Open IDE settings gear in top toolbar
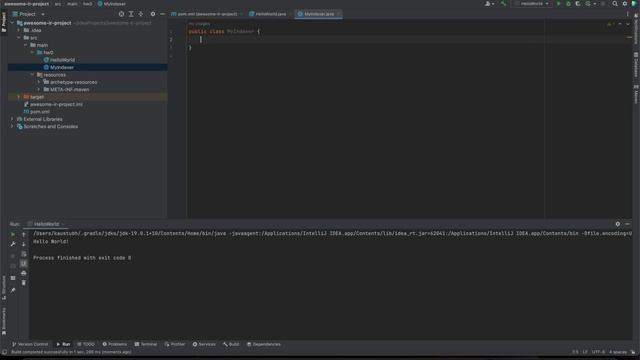The image size is (640, 360). pos(624,4)
